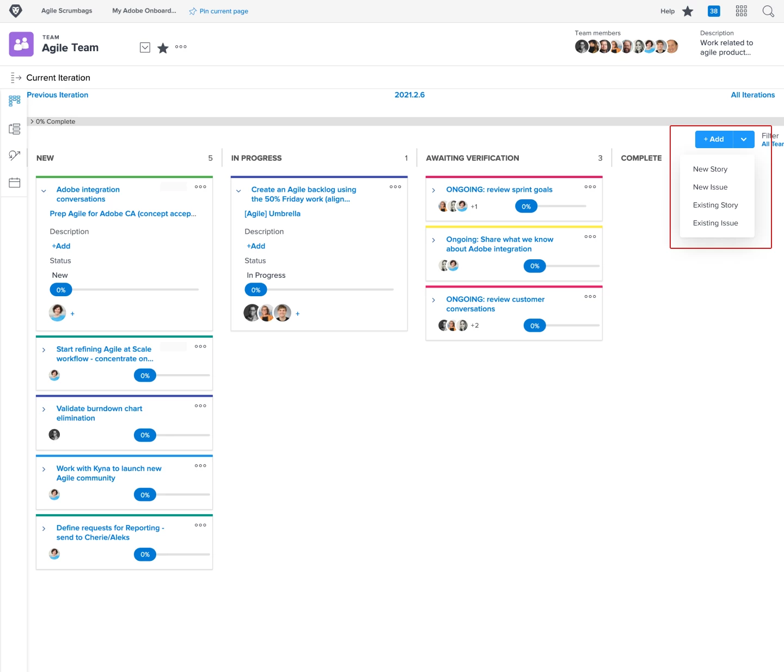Image resolution: width=784 pixels, height=672 pixels.
Task: Open menu for Define requests for Reporting card
Action: (x=200, y=525)
